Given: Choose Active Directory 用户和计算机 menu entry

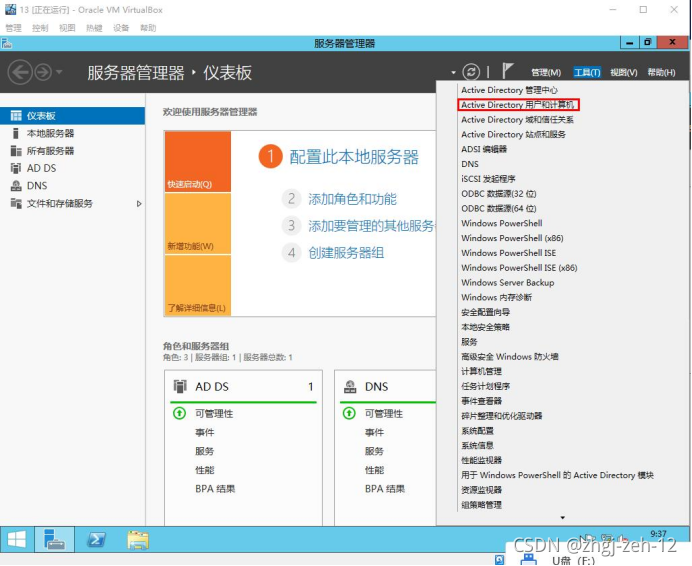Looking at the screenshot, I should click(518, 105).
